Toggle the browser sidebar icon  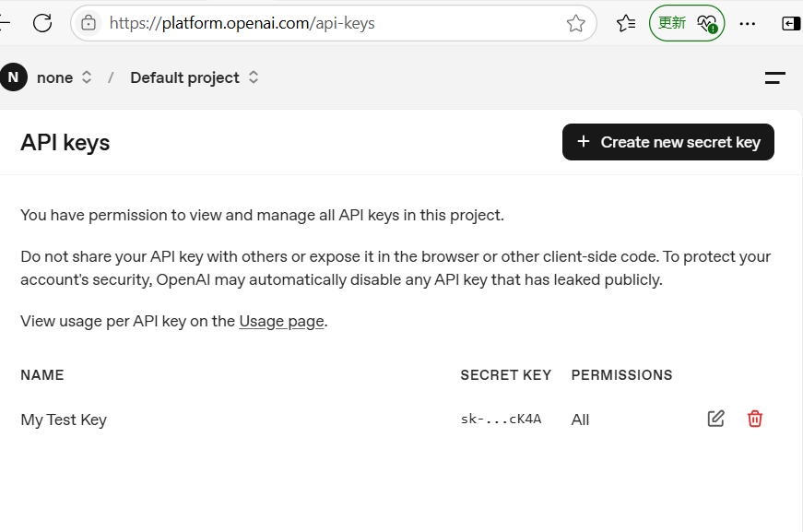(x=791, y=24)
